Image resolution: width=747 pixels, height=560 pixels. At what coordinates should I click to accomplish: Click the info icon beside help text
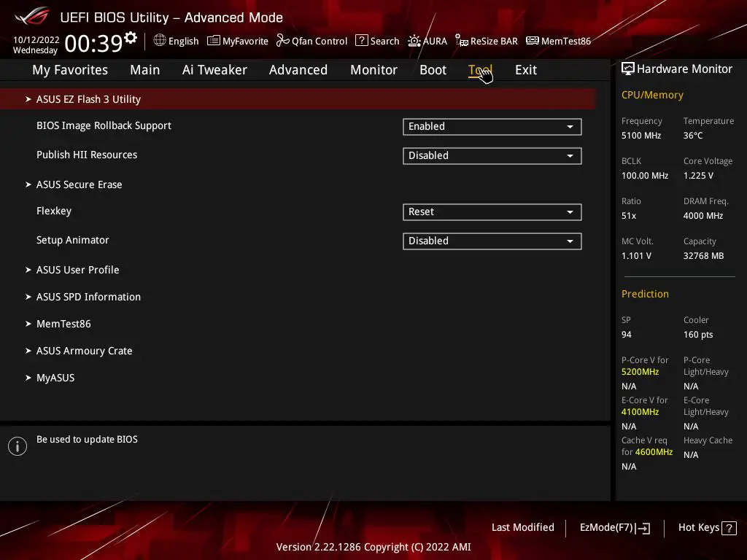(18, 446)
